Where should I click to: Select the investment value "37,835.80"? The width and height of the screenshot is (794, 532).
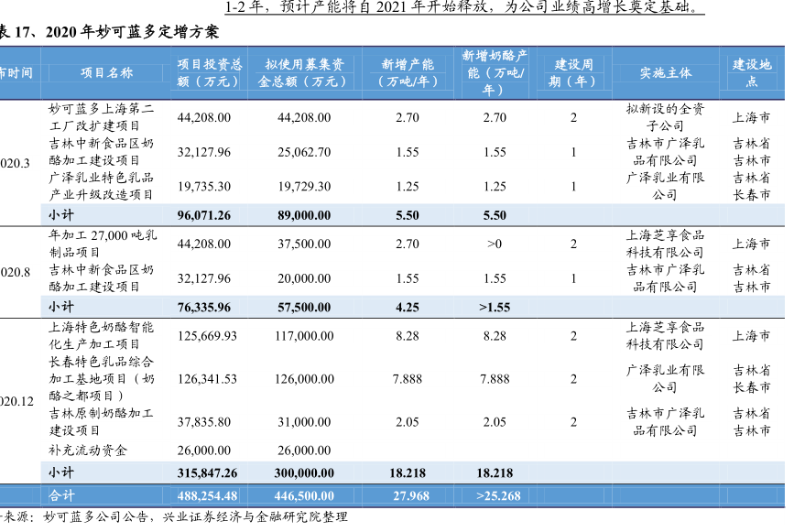pyautogui.click(x=204, y=422)
